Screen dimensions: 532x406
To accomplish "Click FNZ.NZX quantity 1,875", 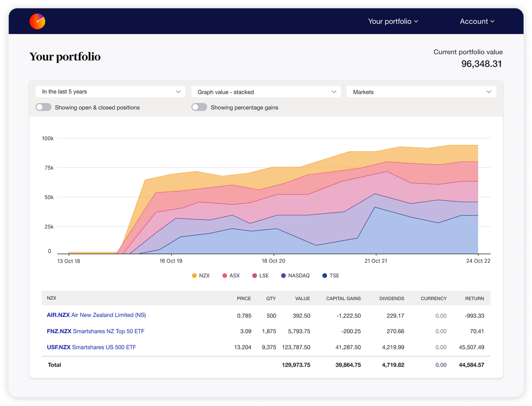I will 269,331.
